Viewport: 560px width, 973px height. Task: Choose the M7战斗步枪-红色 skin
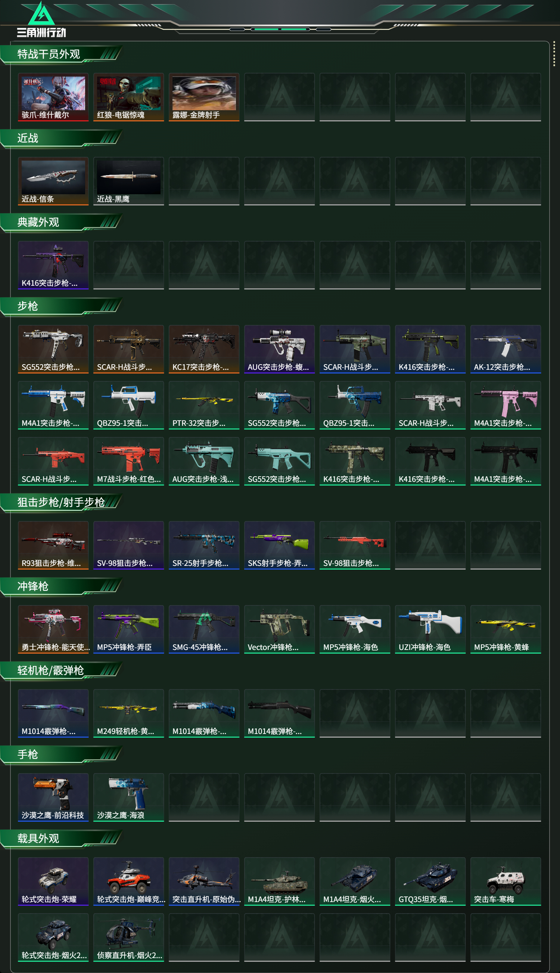tap(128, 461)
